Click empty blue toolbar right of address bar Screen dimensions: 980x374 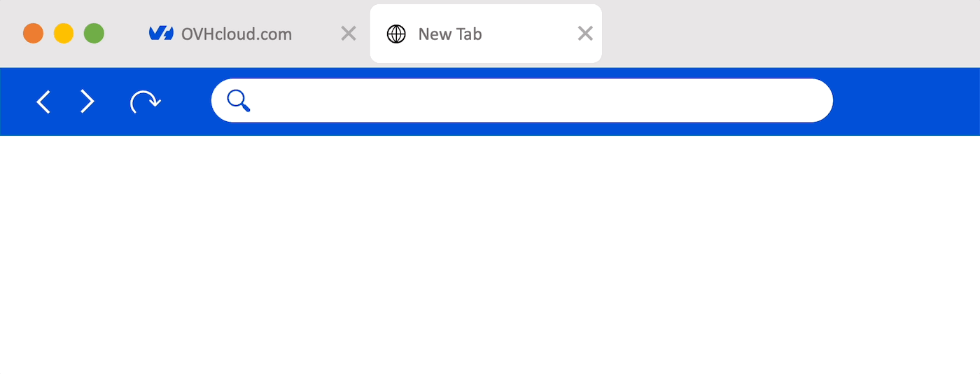coord(906,102)
